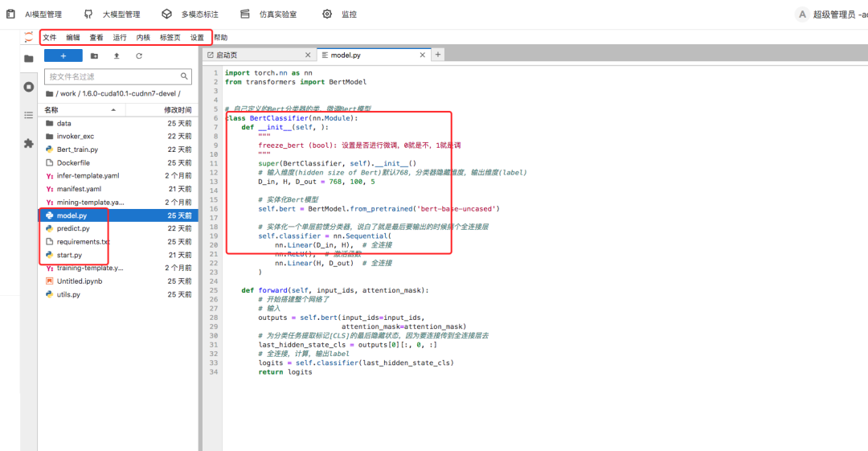The image size is (868, 451).
Task: Open the file browser sidebar folder icon
Action: click(x=29, y=59)
